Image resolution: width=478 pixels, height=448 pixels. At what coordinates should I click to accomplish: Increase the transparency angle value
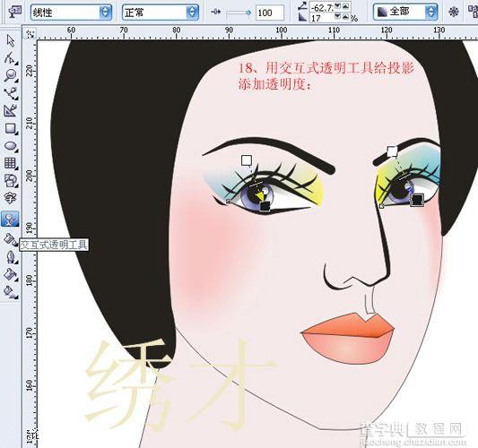pyautogui.click(x=345, y=5)
